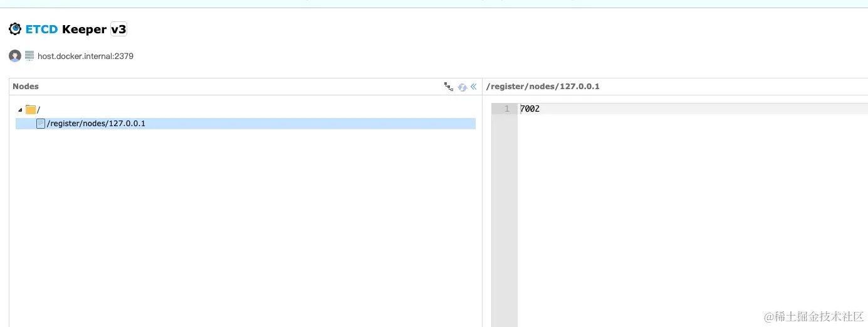Viewport: 868px width, 327px height.
Task: Refresh the Nodes tree with the reload icon
Action: tap(463, 87)
